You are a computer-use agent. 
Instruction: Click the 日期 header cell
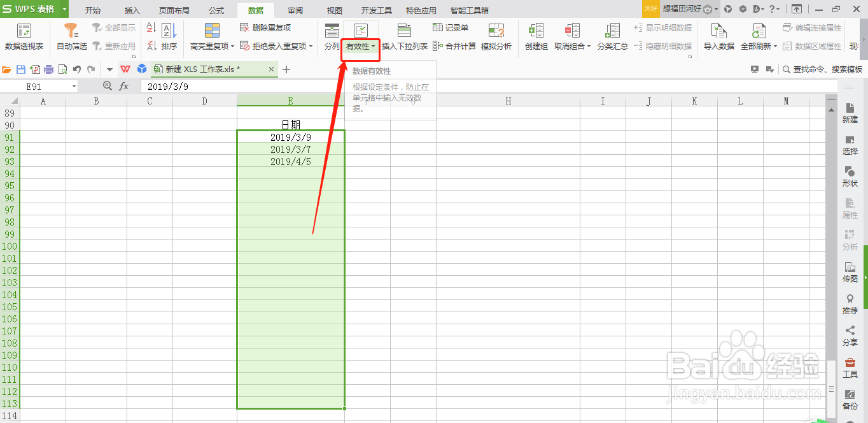[x=290, y=125]
